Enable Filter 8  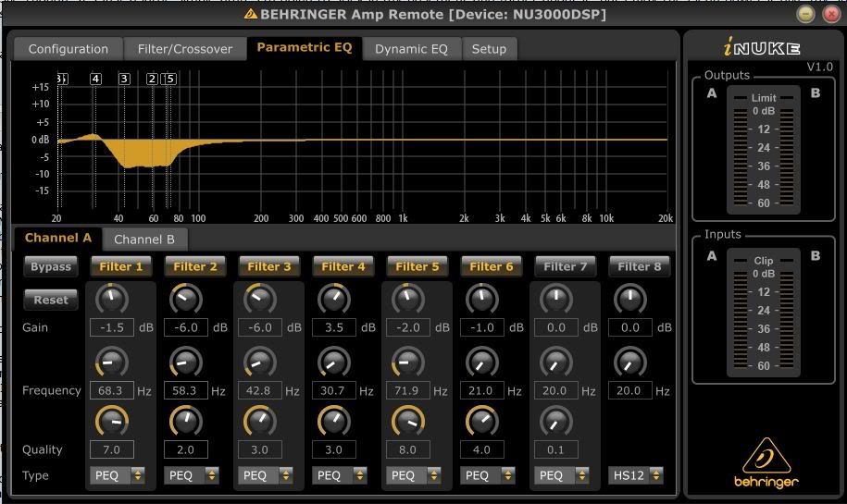click(639, 266)
